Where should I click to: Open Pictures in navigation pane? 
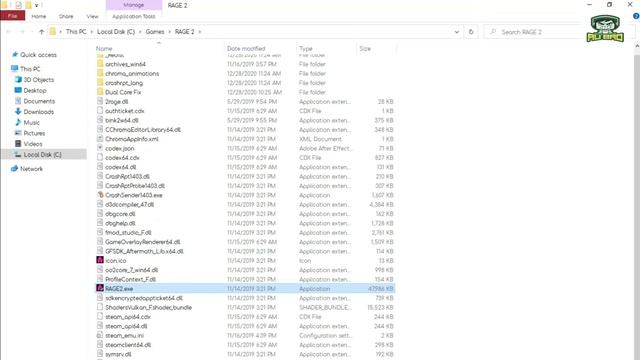click(34, 133)
